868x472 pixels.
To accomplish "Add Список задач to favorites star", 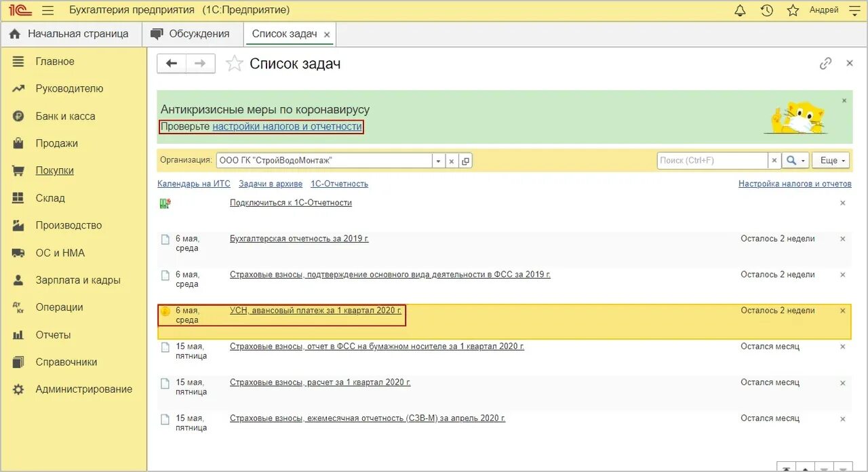I will click(x=234, y=64).
